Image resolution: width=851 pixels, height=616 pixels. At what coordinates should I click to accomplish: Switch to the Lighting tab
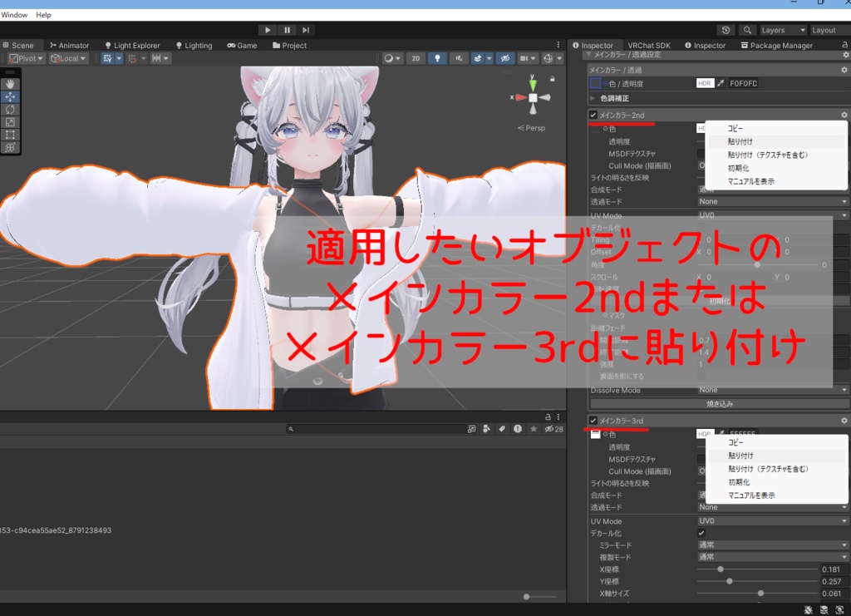click(194, 46)
